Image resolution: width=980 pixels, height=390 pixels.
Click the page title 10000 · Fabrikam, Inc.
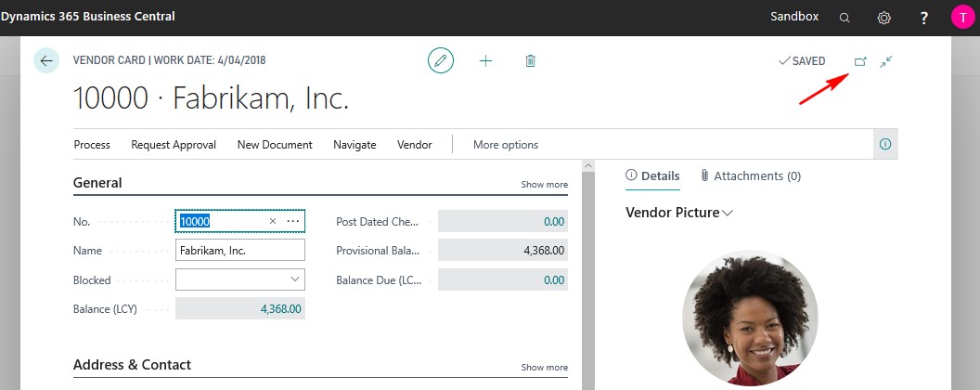click(x=211, y=98)
